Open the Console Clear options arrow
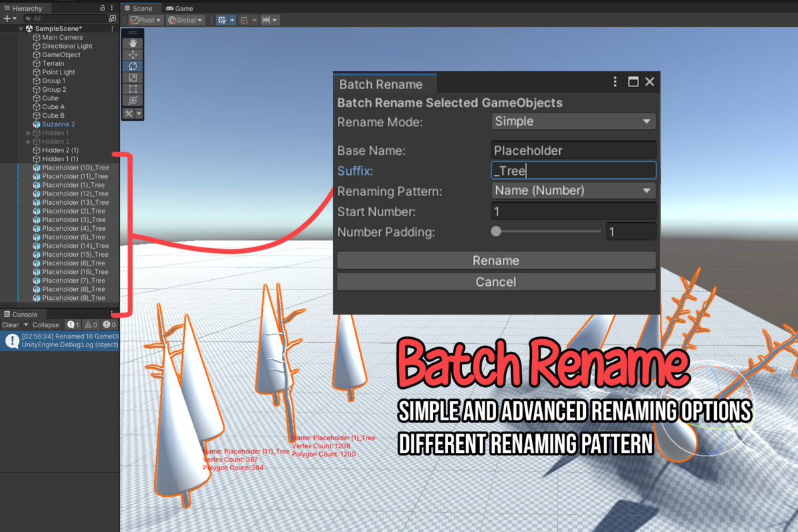Viewport: 798px width, 532px height. click(x=26, y=325)
